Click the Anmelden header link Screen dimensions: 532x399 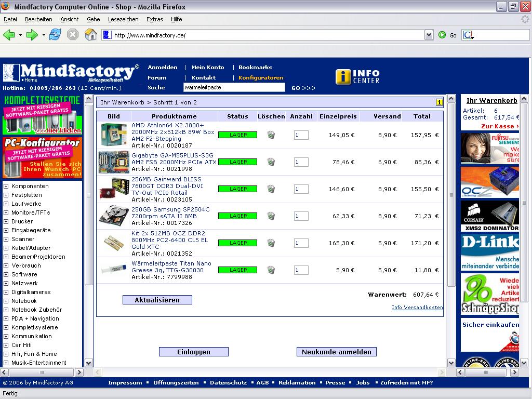pyautogui.click(x=163, y=67)
